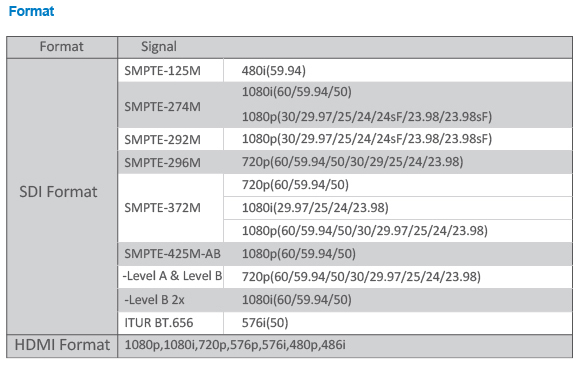580x374 pixels.
Task: Click the -Level A & Level B cell
Action: [172, 276]
